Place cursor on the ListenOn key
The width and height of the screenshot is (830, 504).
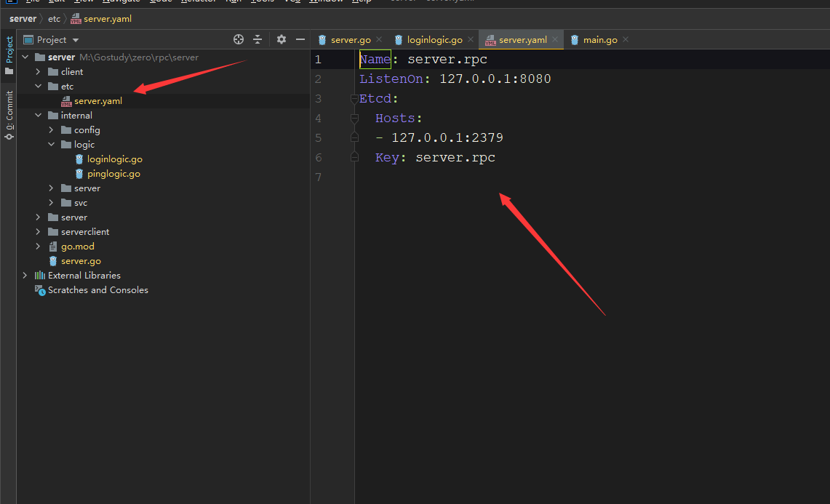[x=391, y=79]
